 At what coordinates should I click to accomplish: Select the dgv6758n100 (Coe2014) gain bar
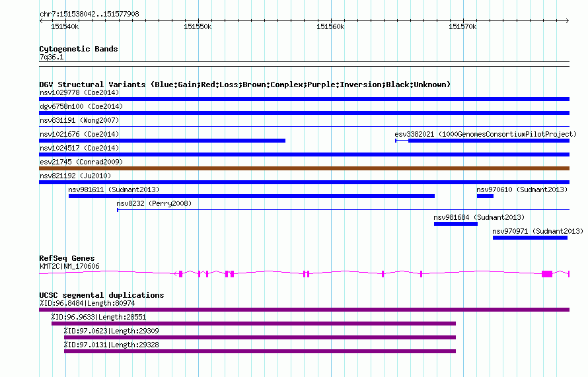pyautogui.click(x=304, y=113)
